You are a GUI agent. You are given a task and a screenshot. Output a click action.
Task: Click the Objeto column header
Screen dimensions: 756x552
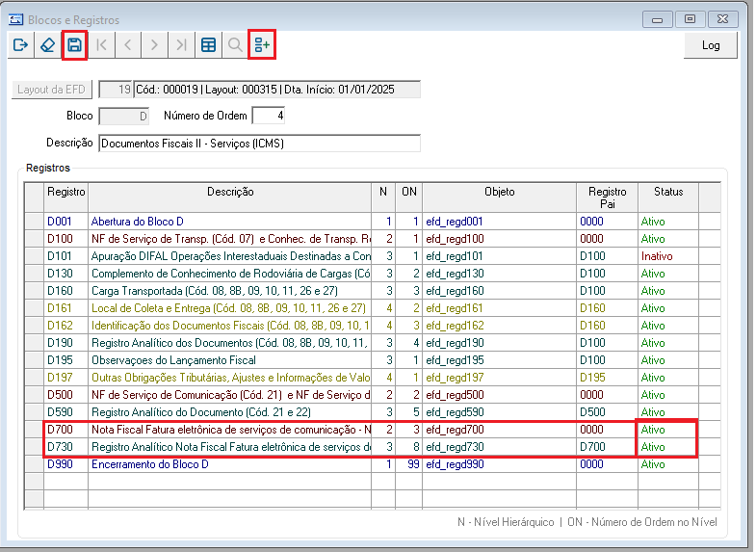(500, 197)
